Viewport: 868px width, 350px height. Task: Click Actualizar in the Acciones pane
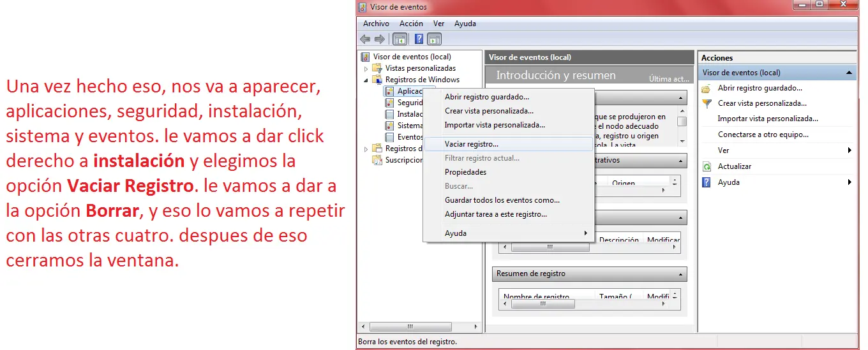[x=734, y=166]
